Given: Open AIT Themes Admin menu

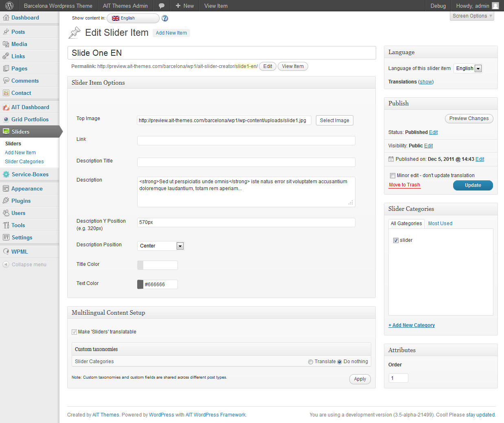Looking at the screenshot, I should click(x=125, y=6).
